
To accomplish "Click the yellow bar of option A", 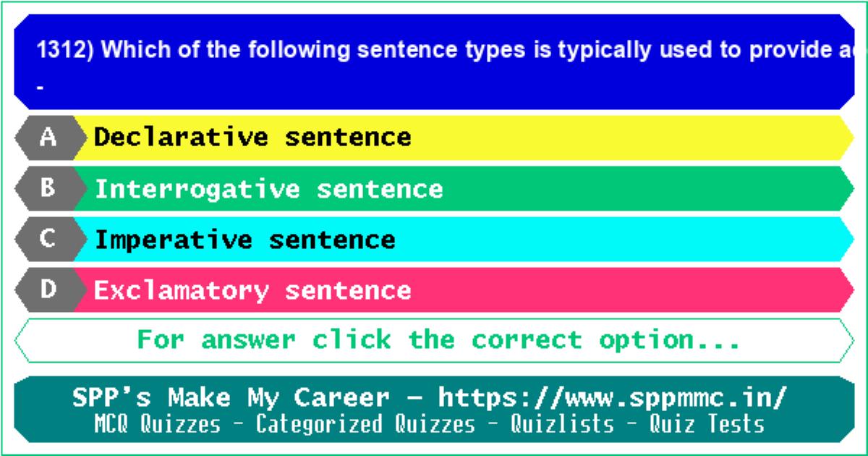I will point(463,138).
